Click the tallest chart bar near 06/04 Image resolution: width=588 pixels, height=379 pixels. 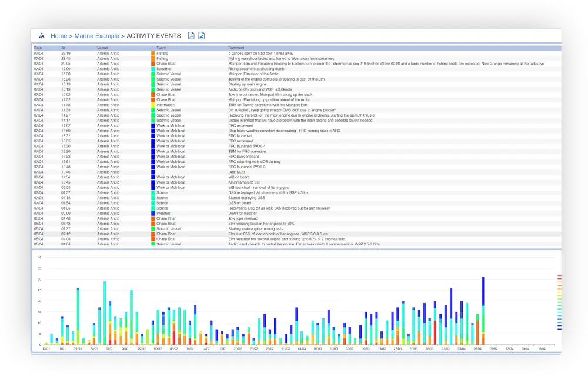(x=483, y=311)
